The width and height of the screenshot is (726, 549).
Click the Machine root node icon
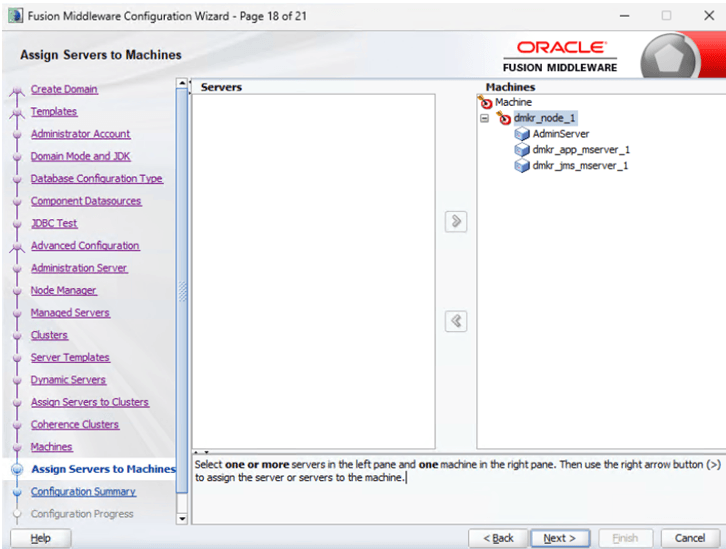point(486,102)
